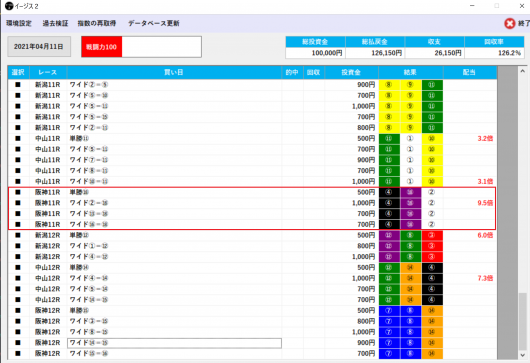Image resolution: width=530 pixels, height=363 pixels.
Task: Toggle selection box of 阪神12R 900円 row
Action: tap(18, 343)
